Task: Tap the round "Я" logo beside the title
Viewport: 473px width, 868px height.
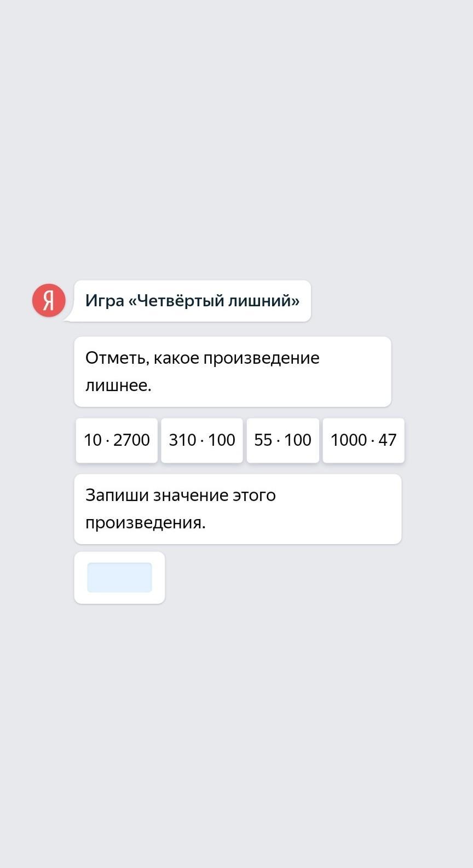Action: pos(49,301)
